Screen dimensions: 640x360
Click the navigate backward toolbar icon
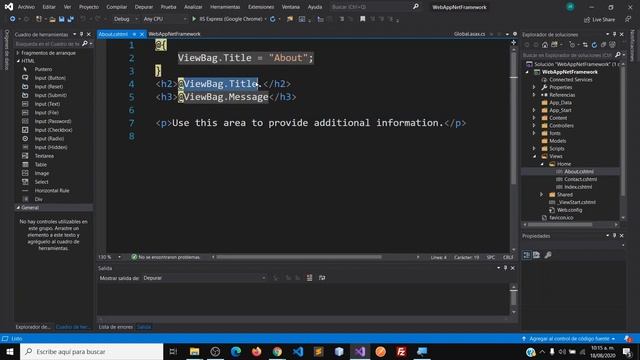pyautogui.click(x=13, y=19)
